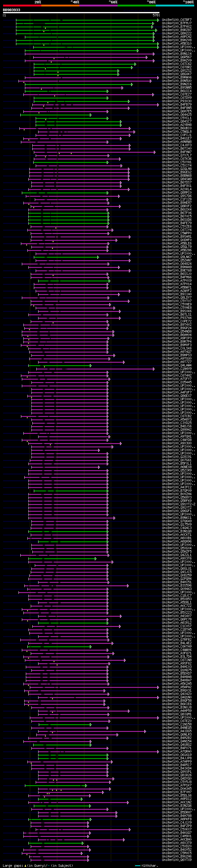The width and height of the screenshot is (197, 868).
Task: Select the UniRef100_A5B310 label
Action: coord(177,43)
